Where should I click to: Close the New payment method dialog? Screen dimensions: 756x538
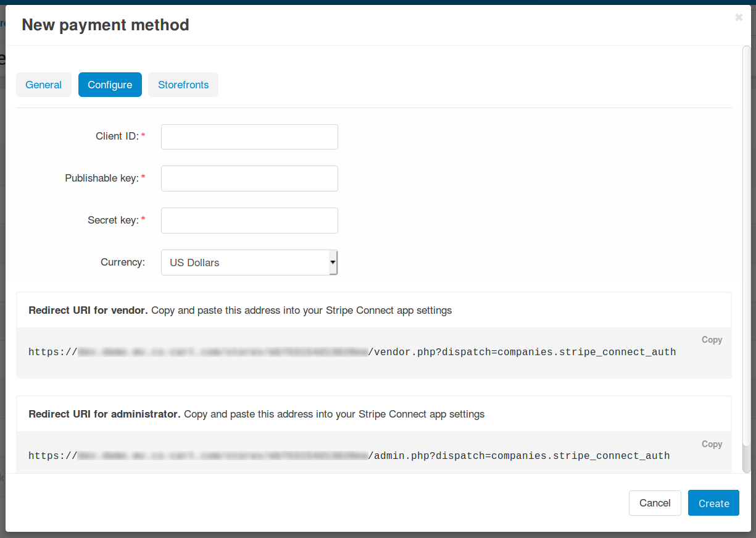click(x=739, y=18)
